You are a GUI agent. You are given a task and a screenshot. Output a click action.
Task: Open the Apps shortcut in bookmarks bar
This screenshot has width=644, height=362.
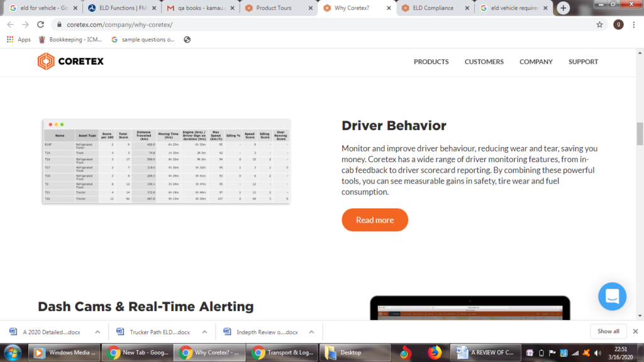tap(19, 40)
